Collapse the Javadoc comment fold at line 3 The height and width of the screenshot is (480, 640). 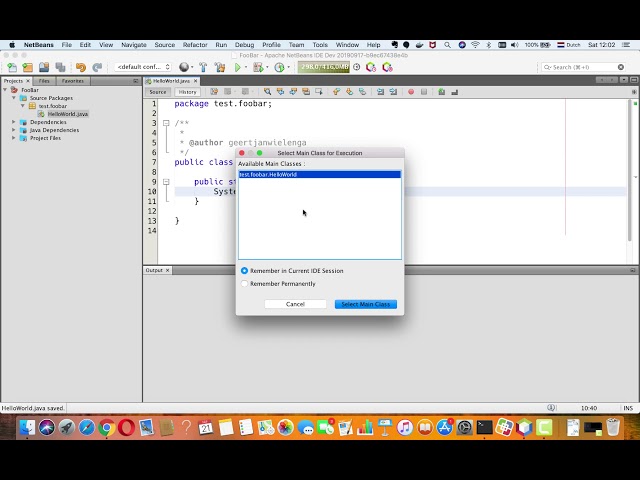click(x=166, y=123)
